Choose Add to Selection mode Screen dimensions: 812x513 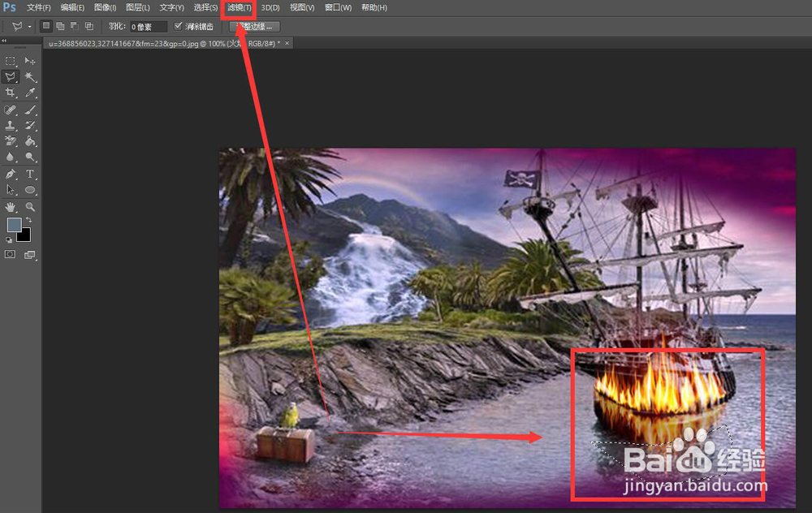point(61,26)
